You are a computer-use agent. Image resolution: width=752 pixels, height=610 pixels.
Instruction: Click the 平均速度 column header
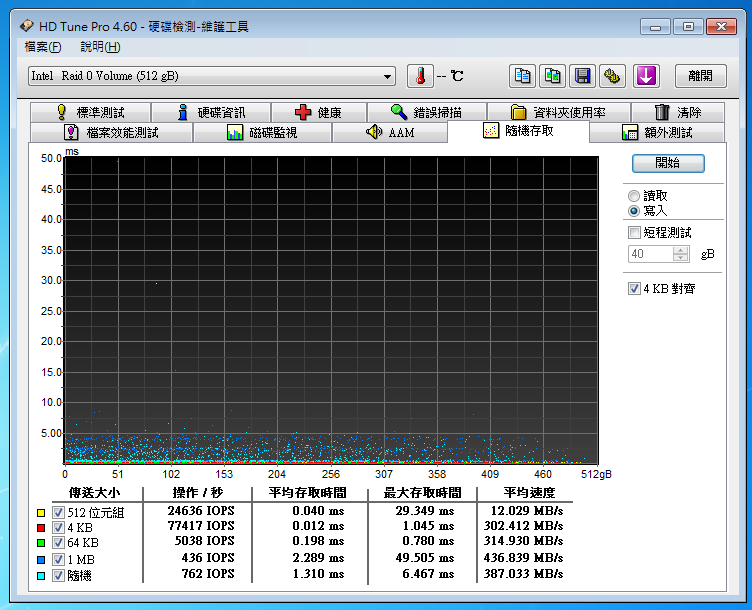pos(529,493)
